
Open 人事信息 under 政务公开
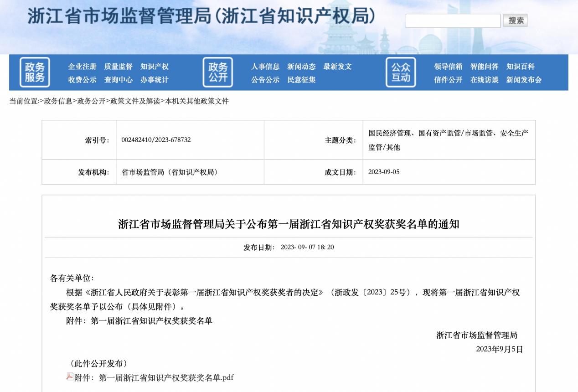pos(265,67)
